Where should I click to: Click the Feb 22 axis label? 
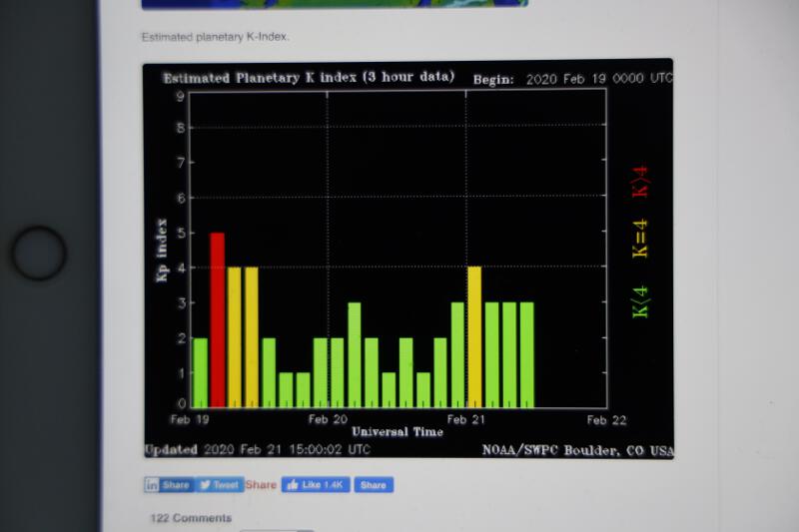(605, 420)
